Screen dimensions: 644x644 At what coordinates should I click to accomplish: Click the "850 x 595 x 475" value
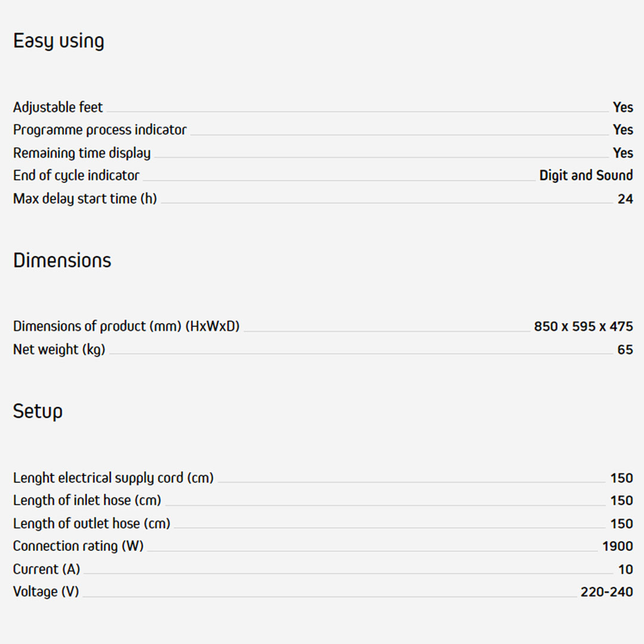(583, 327)
